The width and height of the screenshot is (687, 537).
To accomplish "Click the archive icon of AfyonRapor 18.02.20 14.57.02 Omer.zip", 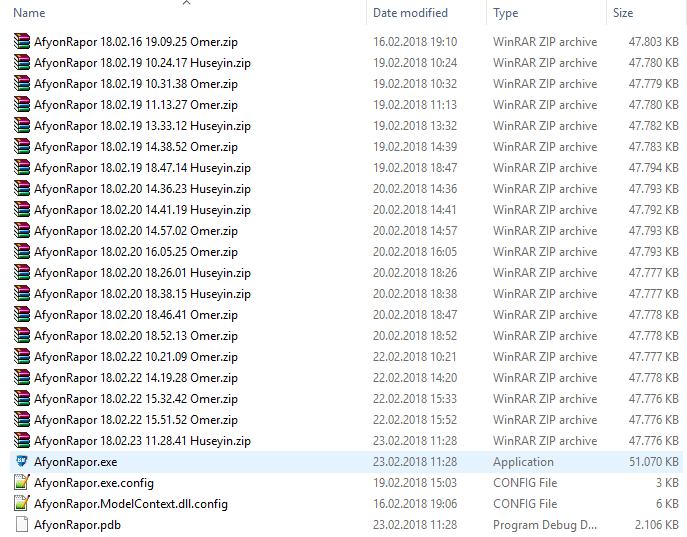I will click(x=21, y=230).
